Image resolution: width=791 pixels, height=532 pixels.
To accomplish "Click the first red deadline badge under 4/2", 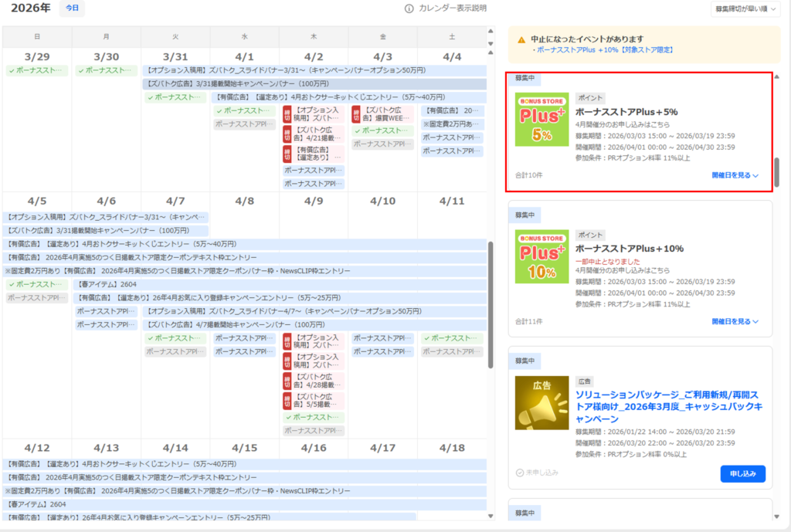I will [x=287, y=114].
